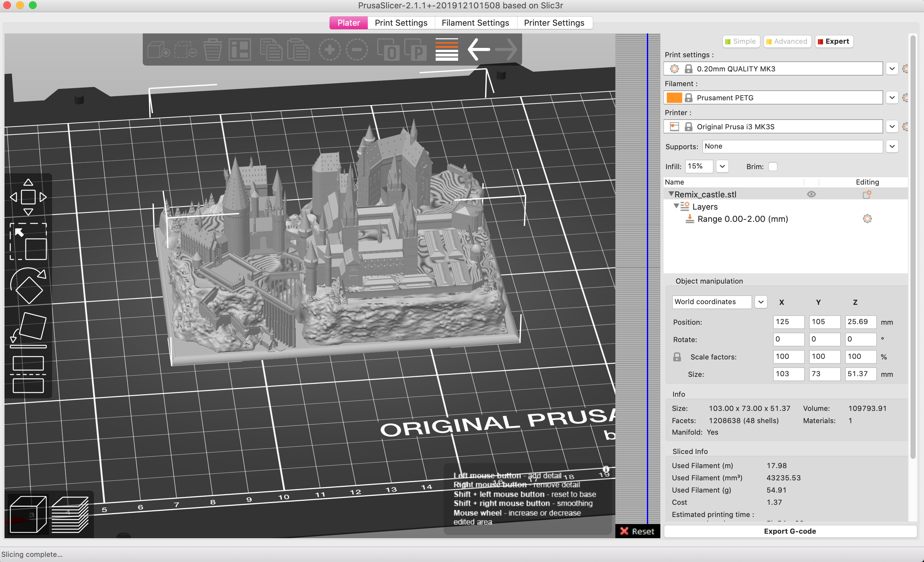Click the Rotate Z input field
Viewport: 924px width, 562px height.
click(860, 339)
